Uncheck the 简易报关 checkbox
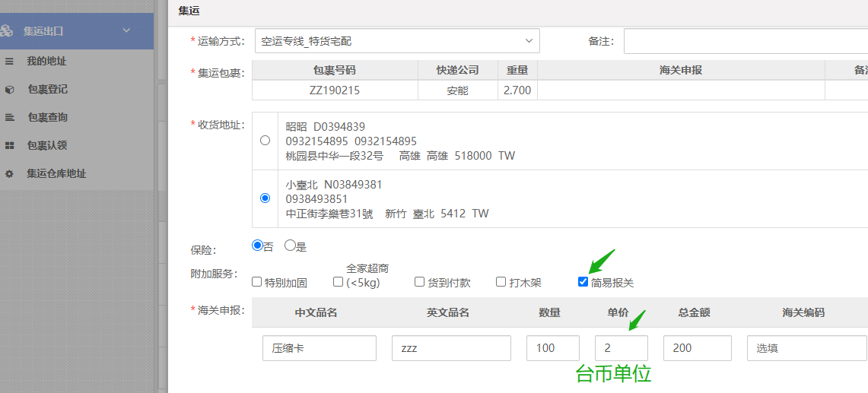The height and width of the screenshot is (393, 868). [x=583, y=282]
